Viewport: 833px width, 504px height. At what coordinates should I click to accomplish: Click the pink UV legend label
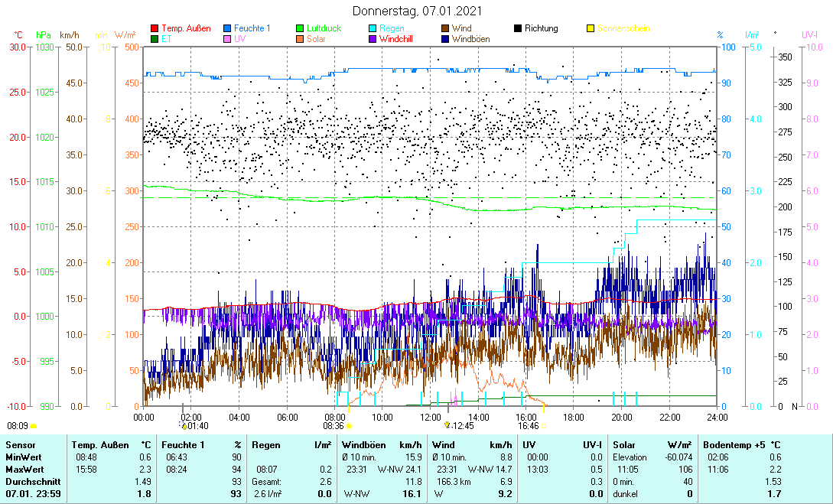(239, 39)
